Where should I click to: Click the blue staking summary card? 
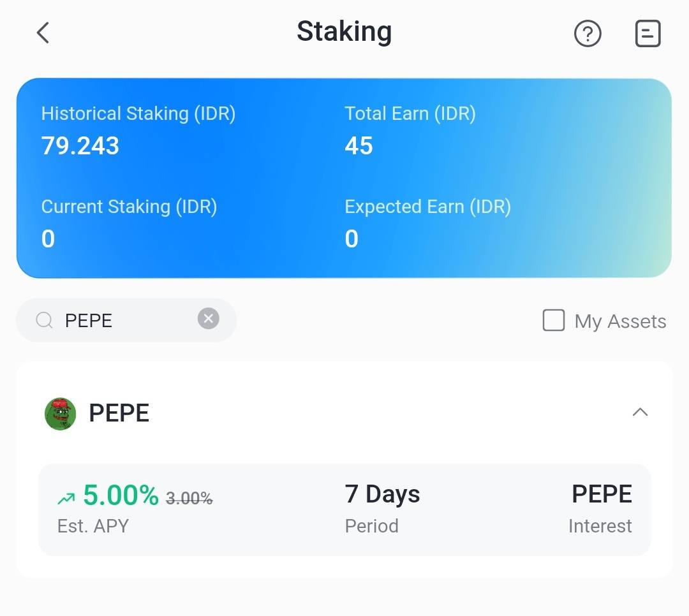[344, 178]
